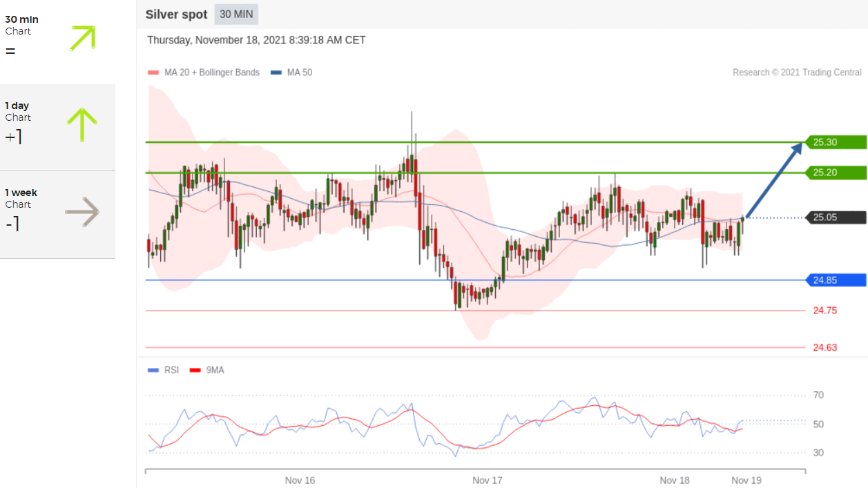This screenshot has width=868, height=488.
Task: Click the MA 20 pink legend swatch
Action: 153,72
